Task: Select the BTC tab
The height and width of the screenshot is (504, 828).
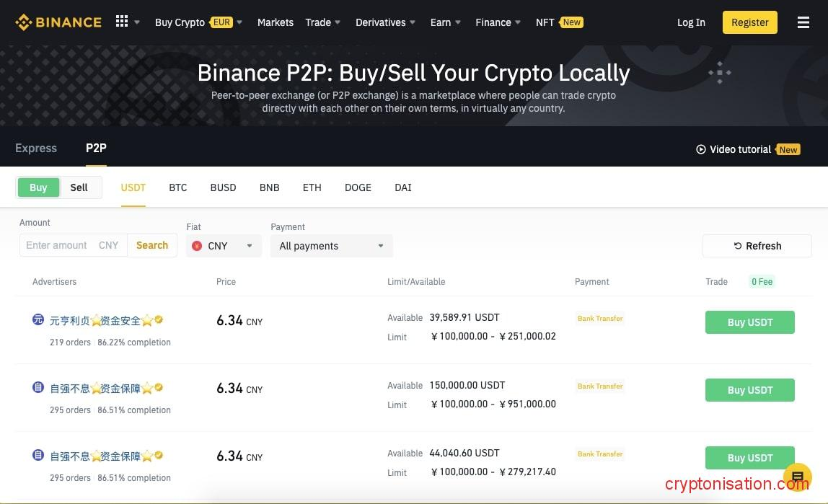Action: pos(177,187)
